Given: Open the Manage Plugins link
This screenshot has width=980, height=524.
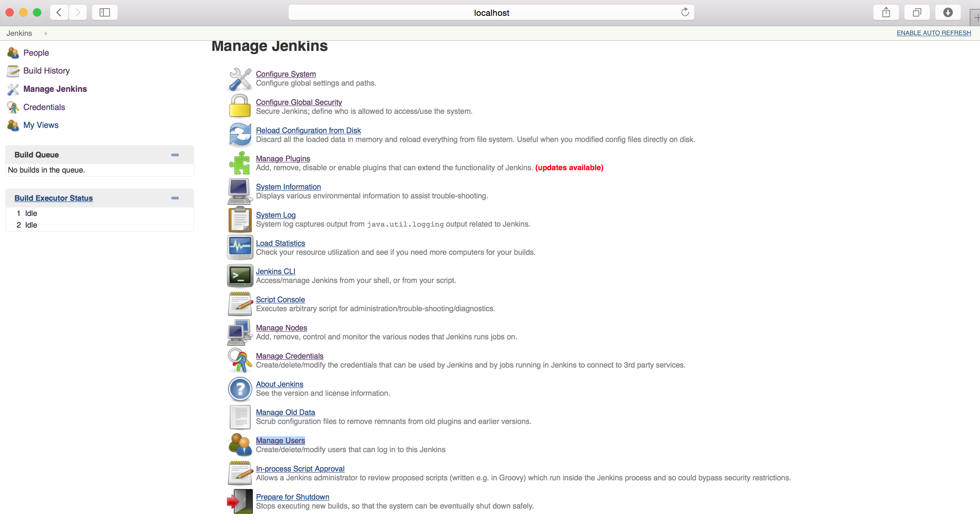Looking at the screenshot, I should click(283, 159).
